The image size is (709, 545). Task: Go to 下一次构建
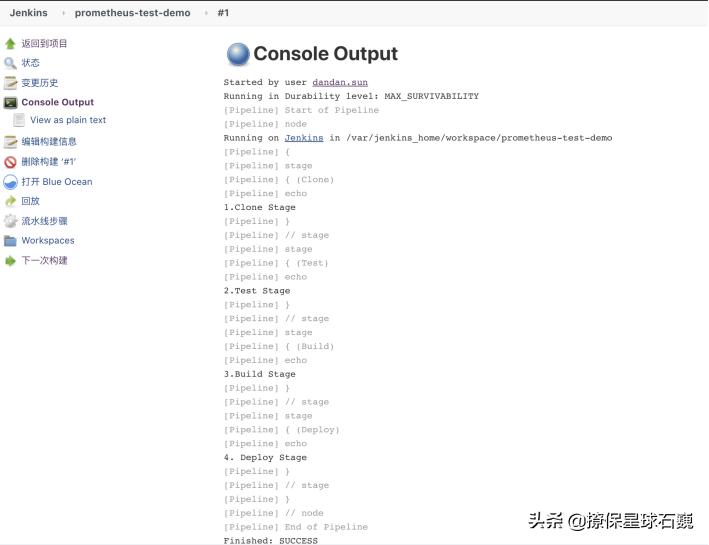click(x=44, y=261)
